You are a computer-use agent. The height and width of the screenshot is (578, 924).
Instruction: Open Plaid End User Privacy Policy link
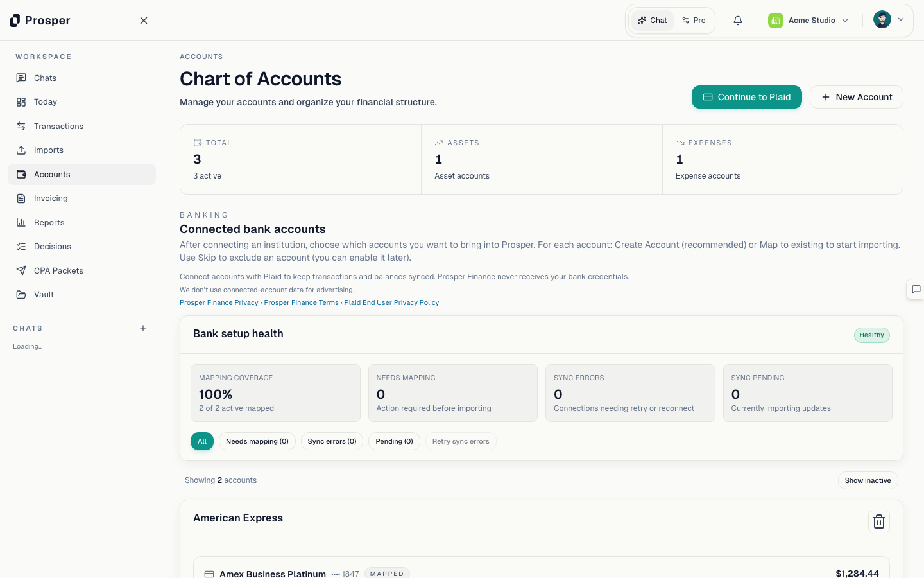[x=391, y=302]
